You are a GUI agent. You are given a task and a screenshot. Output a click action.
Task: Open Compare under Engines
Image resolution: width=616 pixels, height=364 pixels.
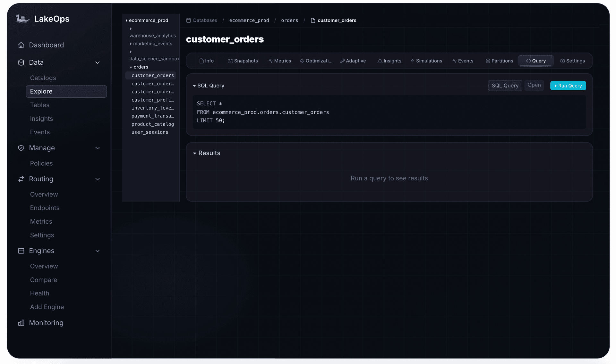(x=44, y=280)
